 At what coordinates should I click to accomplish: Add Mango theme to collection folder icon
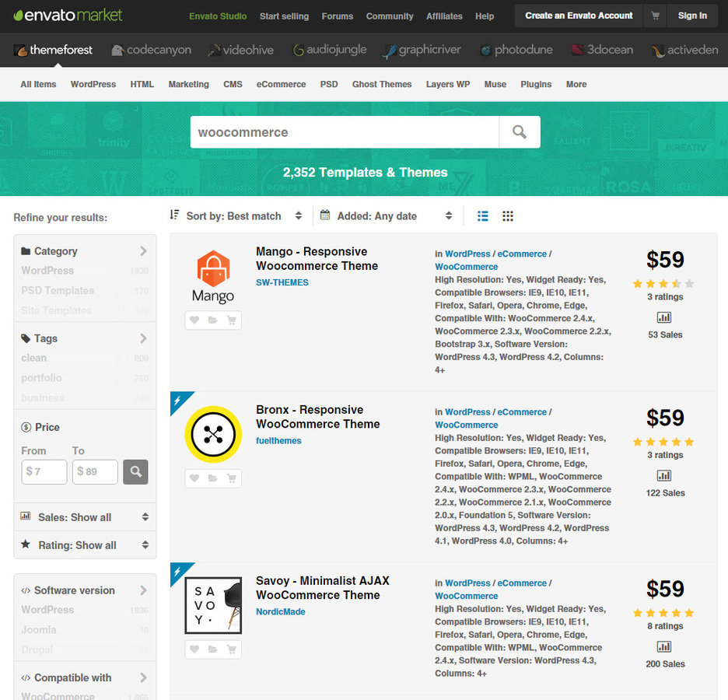point(212,320)
